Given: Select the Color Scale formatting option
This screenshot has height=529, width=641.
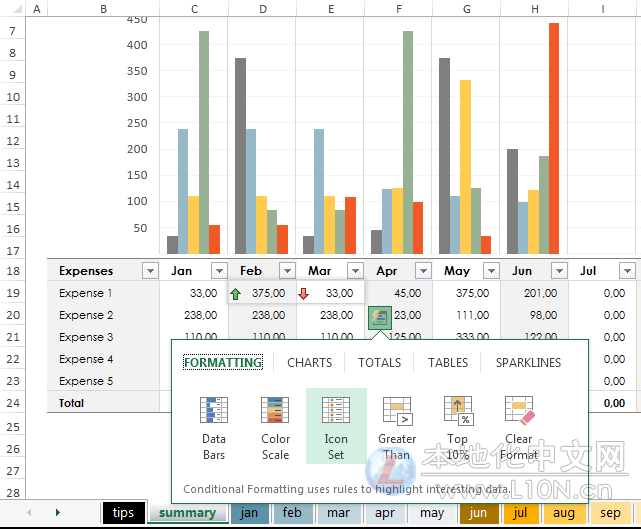Looking at the screenshot, I should point(275,427).
